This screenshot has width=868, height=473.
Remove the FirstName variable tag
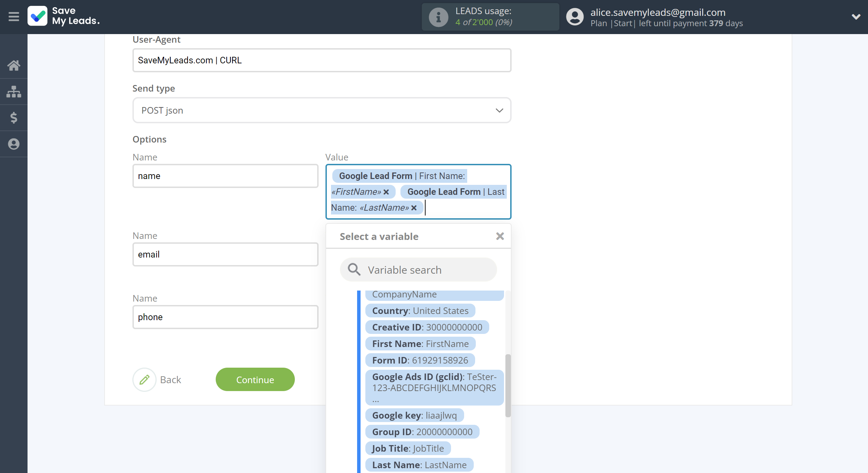[x=386, y=192]
